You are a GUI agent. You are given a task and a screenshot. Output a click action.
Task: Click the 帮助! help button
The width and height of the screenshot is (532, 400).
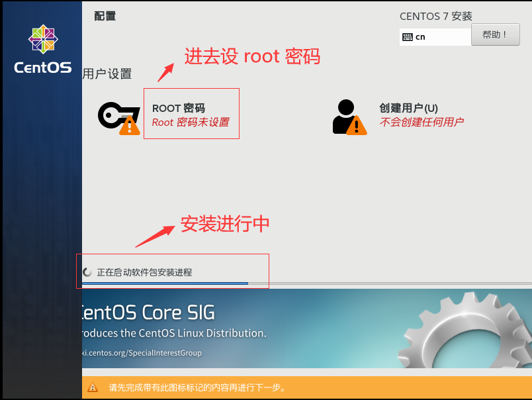coord(496,34)
